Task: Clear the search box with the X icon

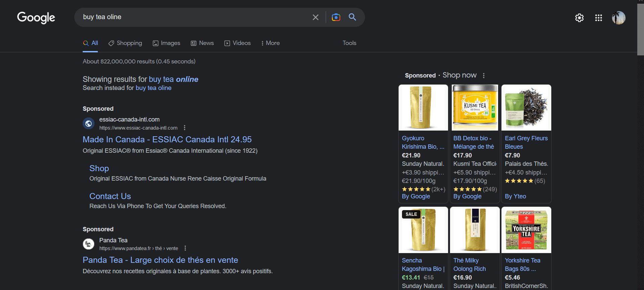Action: 315,17
